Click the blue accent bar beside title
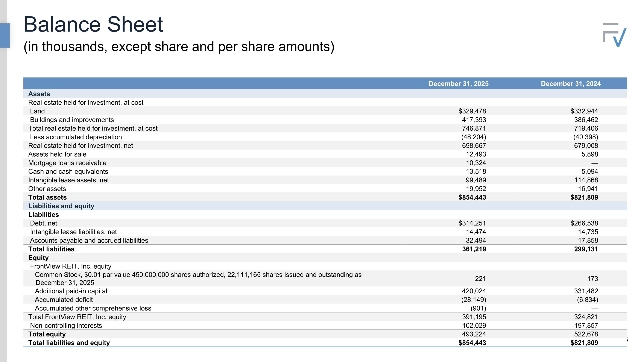This screenshot has height=362, width=644. (5, 35)
